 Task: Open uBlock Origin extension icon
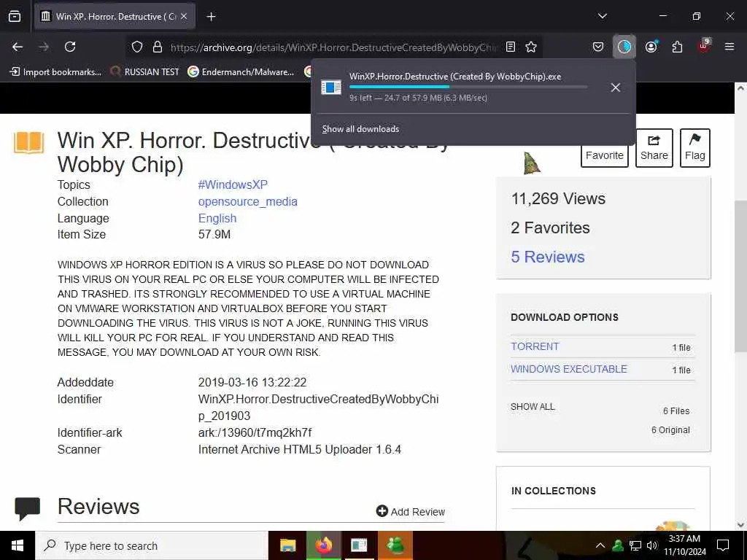704,46
